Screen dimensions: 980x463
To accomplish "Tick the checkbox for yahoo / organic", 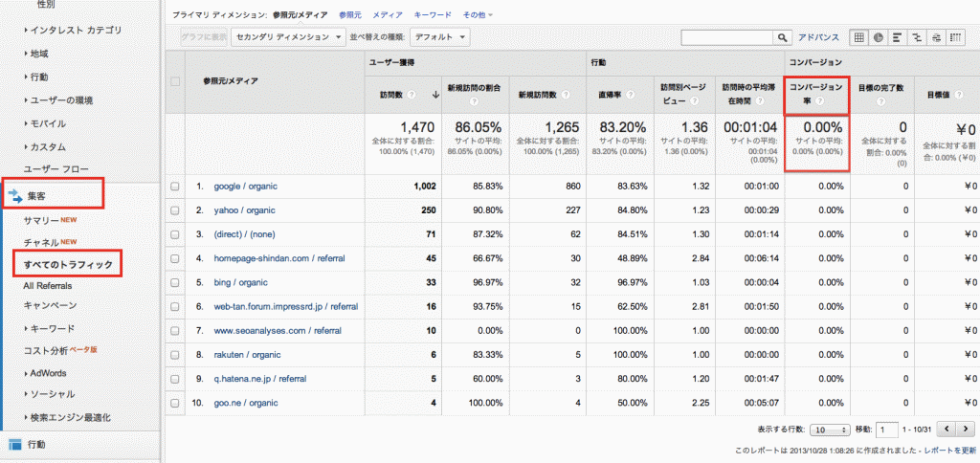I will pos(175,210).
